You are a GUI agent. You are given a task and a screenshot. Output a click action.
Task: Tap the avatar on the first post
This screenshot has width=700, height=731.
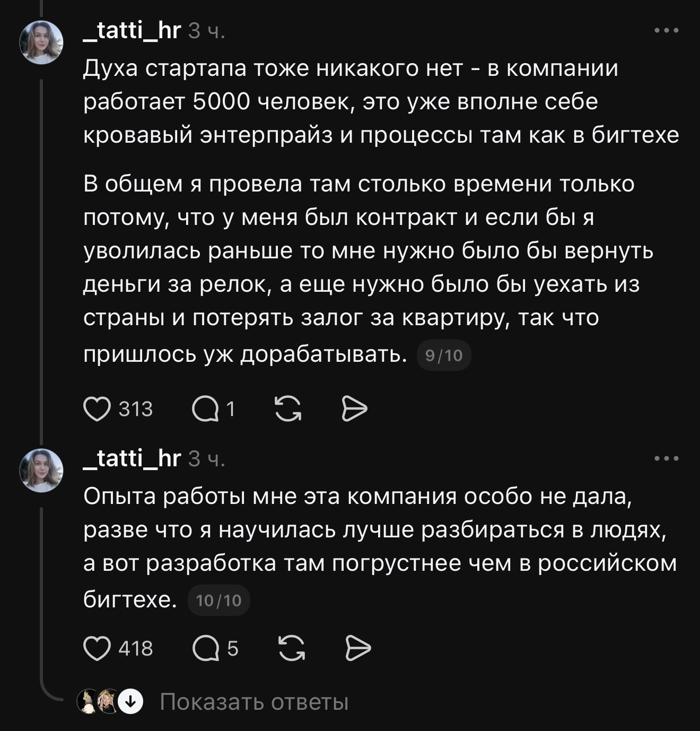pos(41,42)
